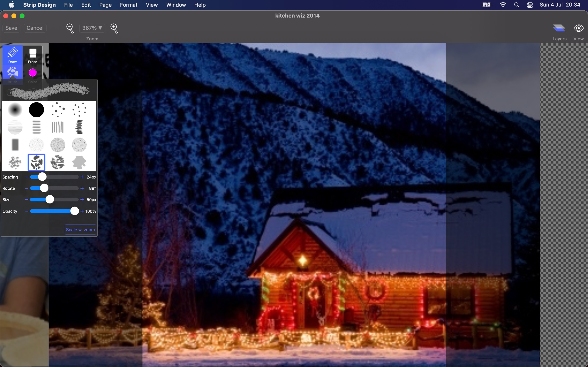The height and width of the screenshot is (367, 588).
Task: Toggle the Scale w. zoom option
Action: click(x=80, y=230)
